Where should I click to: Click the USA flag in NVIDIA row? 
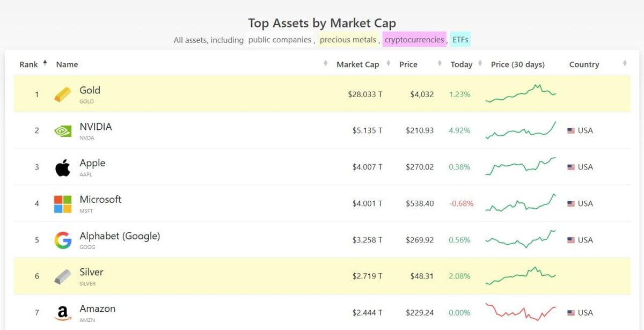coord(571,131)
